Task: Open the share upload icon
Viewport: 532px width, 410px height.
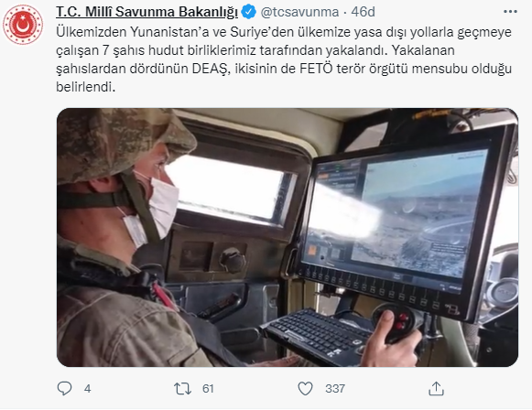Action: (x=436, y=388)
